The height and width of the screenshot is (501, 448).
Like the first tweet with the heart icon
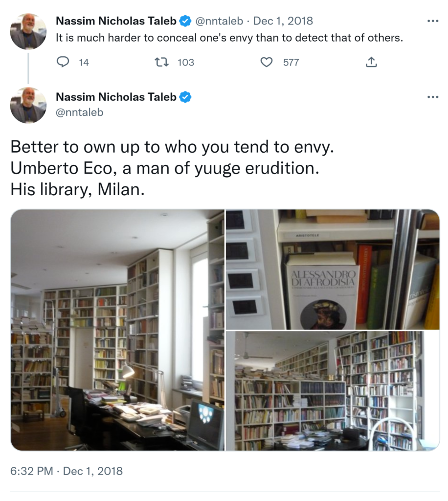pyautogui.click(x=267, y=62)
